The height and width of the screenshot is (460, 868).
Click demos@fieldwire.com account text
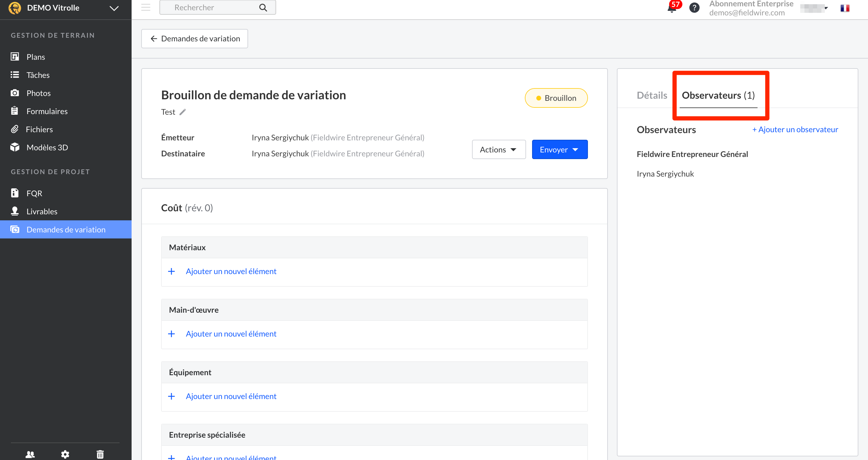(747, 12)
